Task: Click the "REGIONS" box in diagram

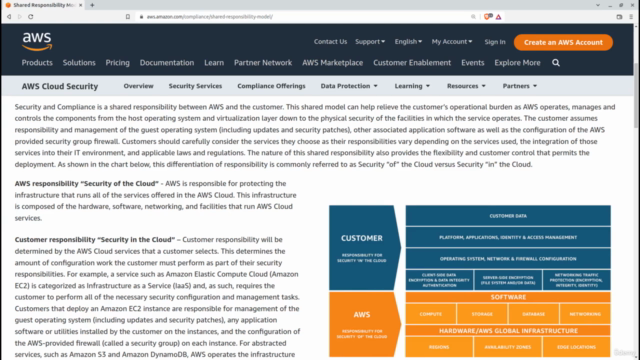Action: (439, 347)
